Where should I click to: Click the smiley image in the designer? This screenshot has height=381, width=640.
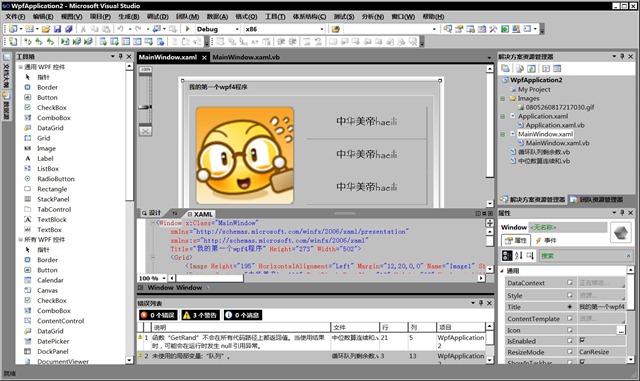tap(245, 156)
